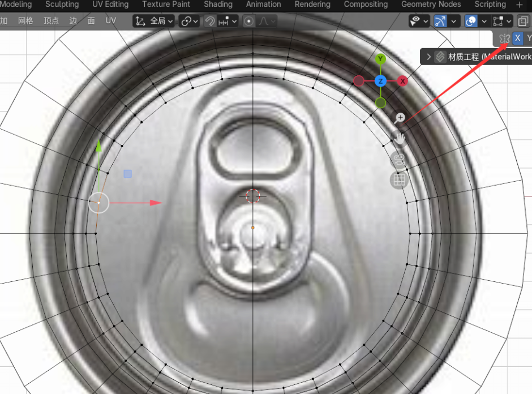Toggle show gizmo button
Image resolution: width=532 pixels, height=394 pixels.
440,21
